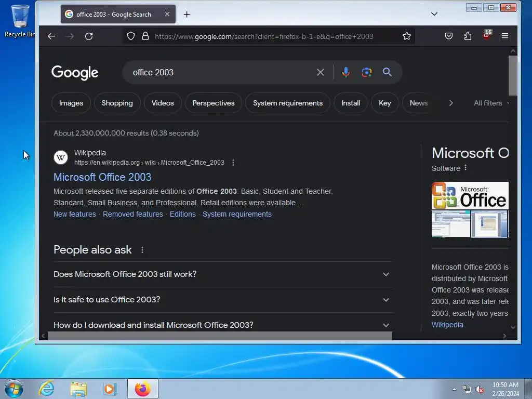
Task: Filter results by Shopping
Action: point(117,103)
